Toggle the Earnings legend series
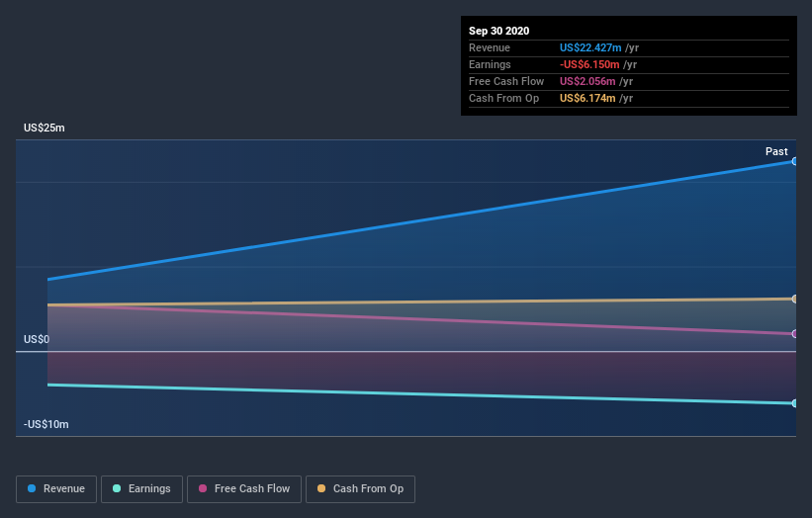Screen dimensions: 812x518 tap(141, 489)
